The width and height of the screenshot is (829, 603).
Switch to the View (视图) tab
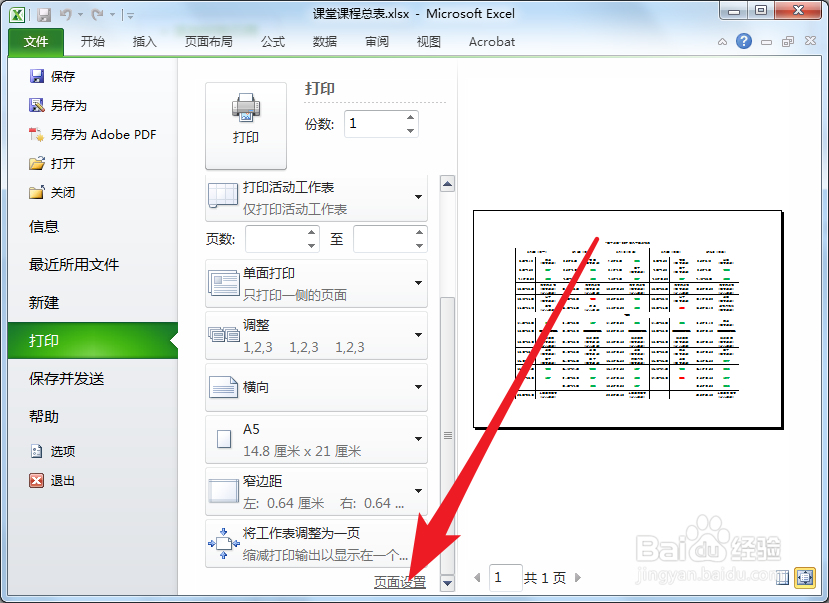[x=428, y=42]
